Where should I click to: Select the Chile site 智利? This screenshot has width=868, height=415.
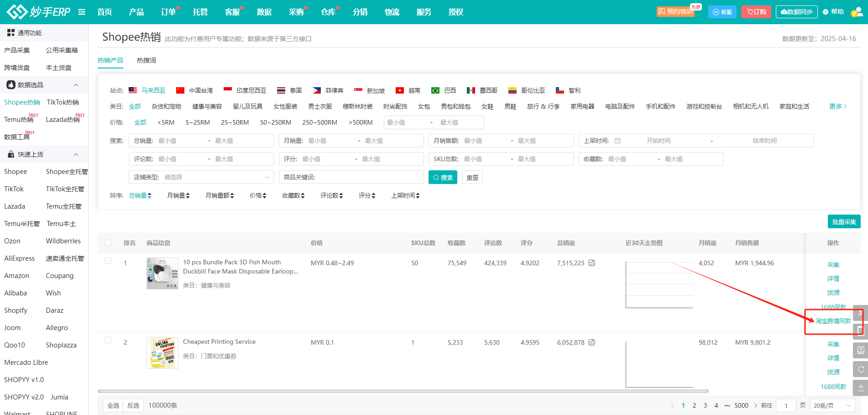pyautogui.click(x=568, y=90)
